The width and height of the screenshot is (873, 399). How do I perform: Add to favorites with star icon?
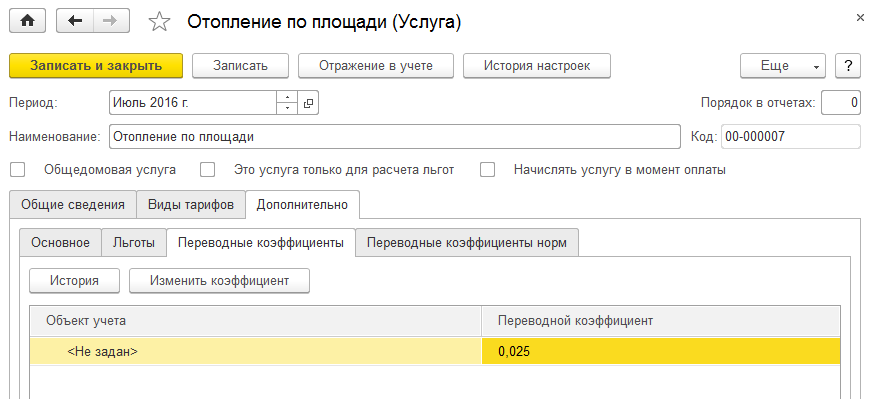(159, 22)
